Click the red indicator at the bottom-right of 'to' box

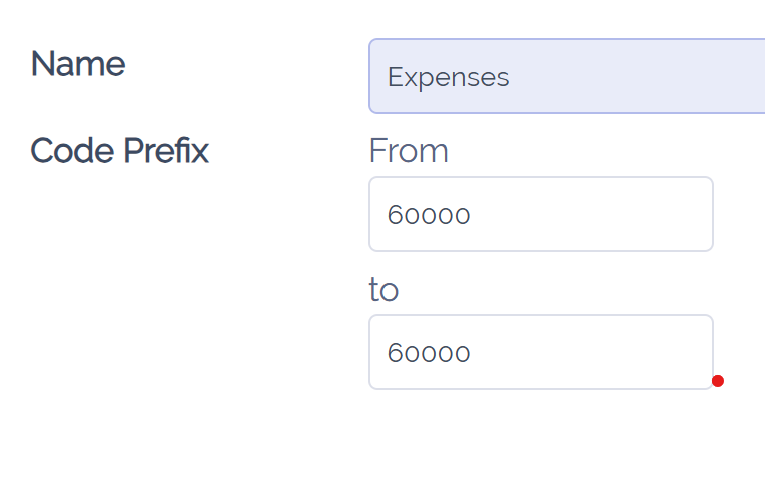click(717, 381)
